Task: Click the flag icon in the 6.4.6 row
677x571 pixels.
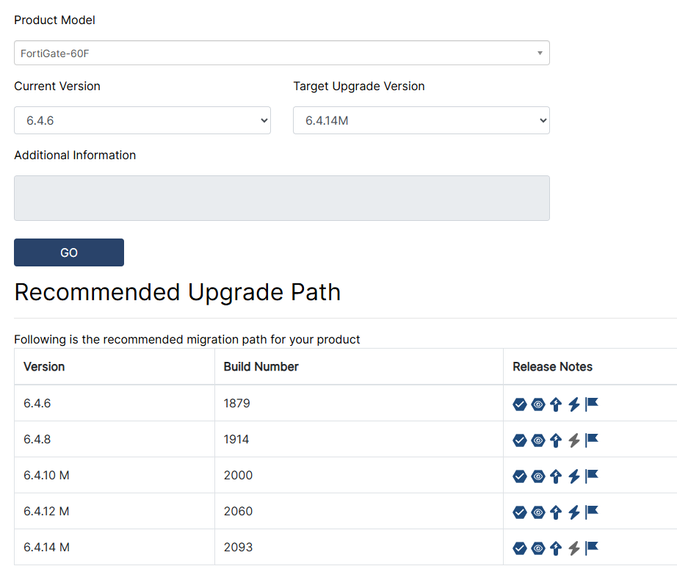Action: point(591,404)
